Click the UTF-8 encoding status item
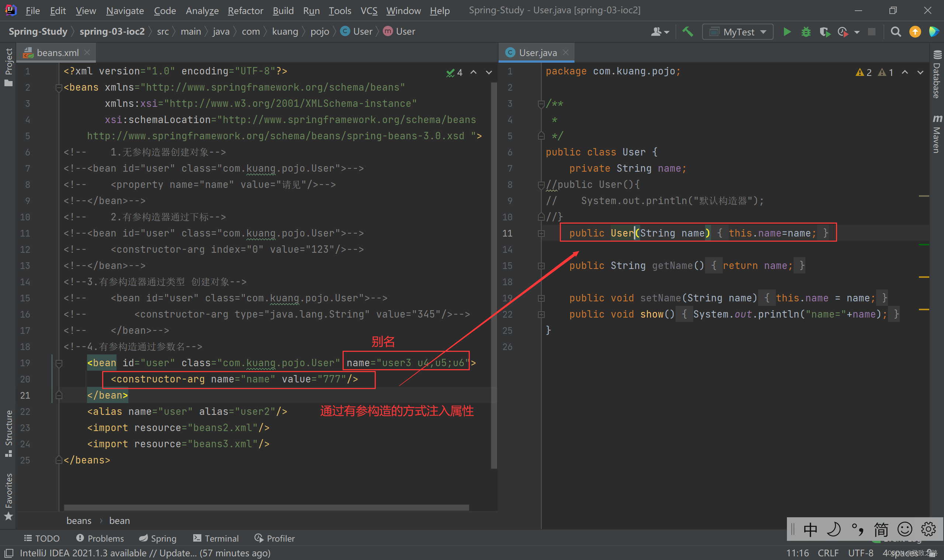The image size is (944, 560). (x=861, y=553)
